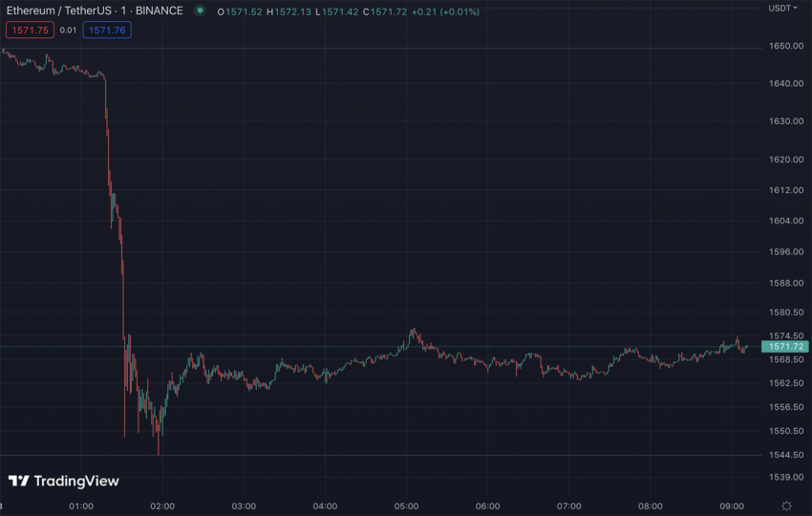Click the 1550.50 price axis label
812x516 pixels.
(786, 431)
